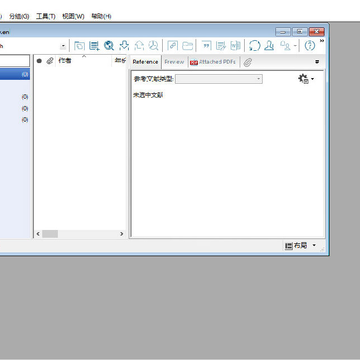Click the Open Link toolbar icon

172,46
